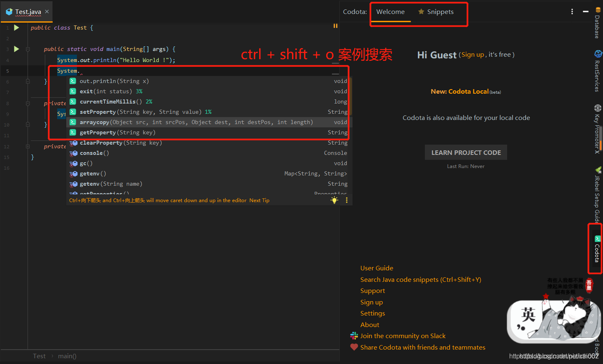Close the Test.java editor tab
Image resolution: width=603 pixels, height=364 pixels.
click(x=47, y=12)
